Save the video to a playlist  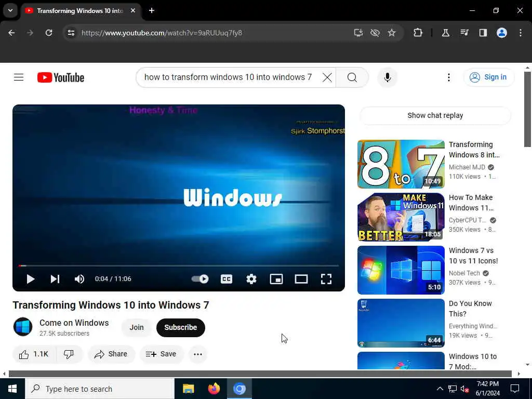(162, 354)
